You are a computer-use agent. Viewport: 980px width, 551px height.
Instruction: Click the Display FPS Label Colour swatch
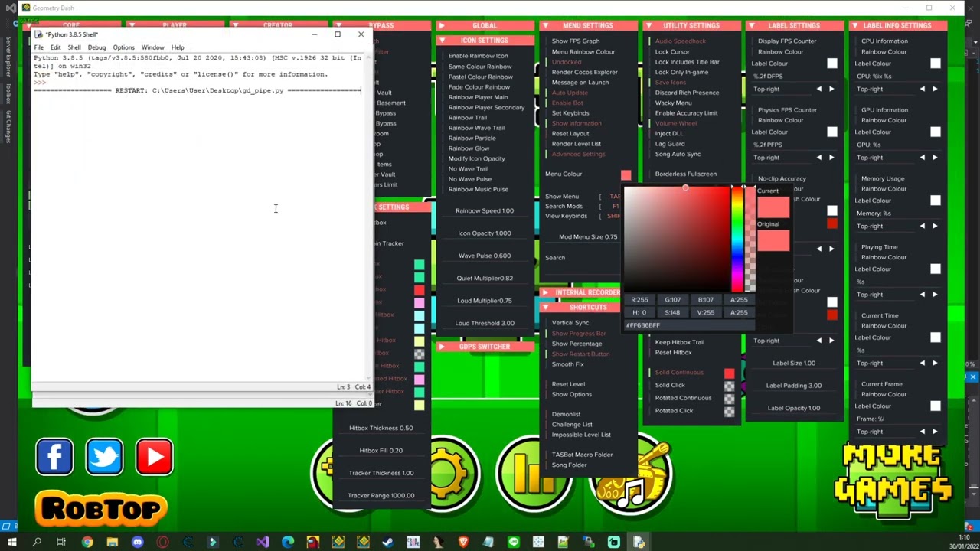click(x=832, y=64)
